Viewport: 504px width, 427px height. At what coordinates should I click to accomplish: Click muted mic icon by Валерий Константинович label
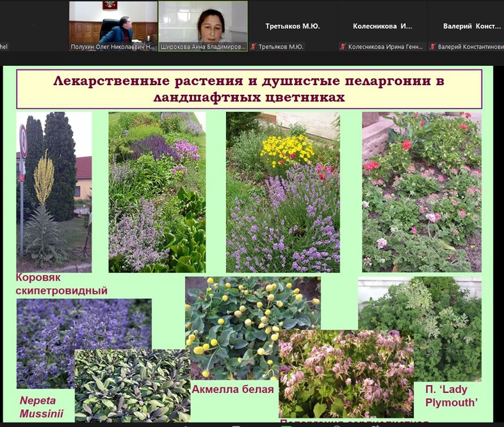(433, 47)
